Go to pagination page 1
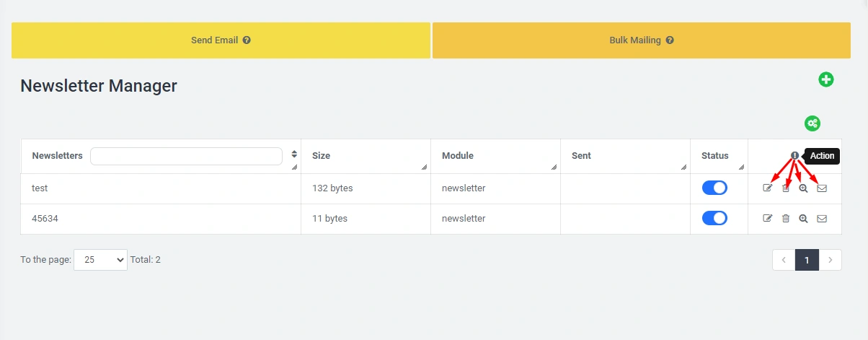Image resolution: width=868 pixels, height=340 pixels. click(807, 260)
